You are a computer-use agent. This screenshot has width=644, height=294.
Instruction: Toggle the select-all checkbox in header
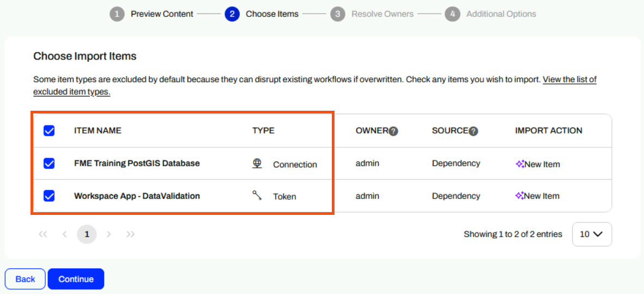point(49,130)
